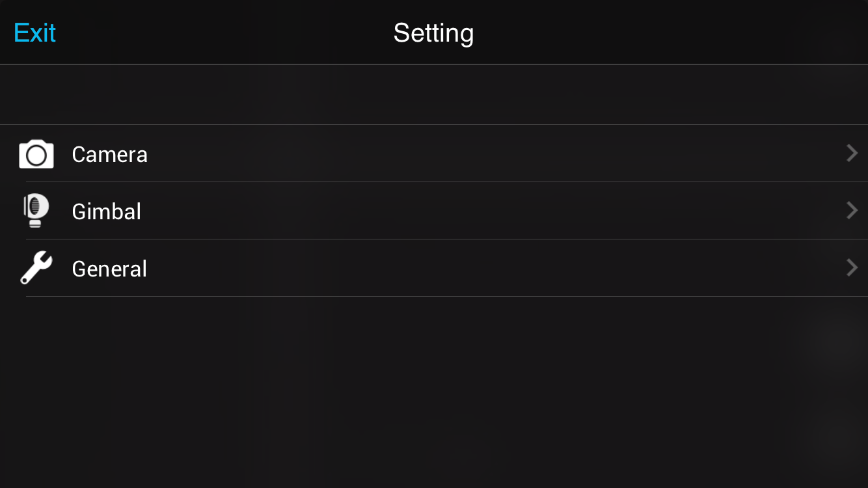Select the Camera label text
This screenshot has height=488, width=868.
coord(109,155)
